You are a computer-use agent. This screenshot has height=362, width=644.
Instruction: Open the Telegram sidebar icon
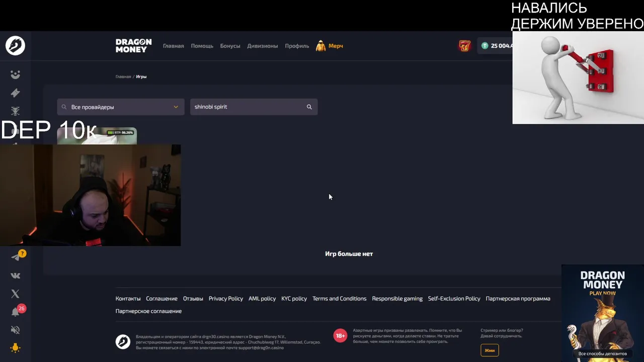pyautogui.click(x=16, y=257)
